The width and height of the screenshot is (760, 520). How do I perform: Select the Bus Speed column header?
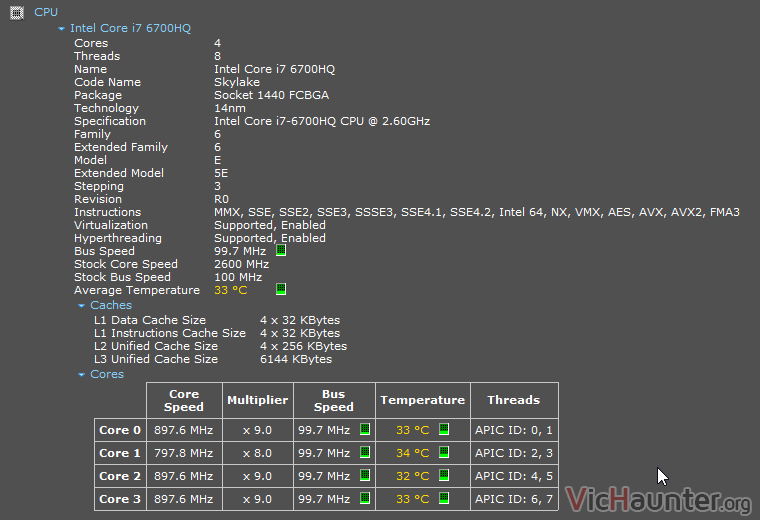(x=334, y=400)
